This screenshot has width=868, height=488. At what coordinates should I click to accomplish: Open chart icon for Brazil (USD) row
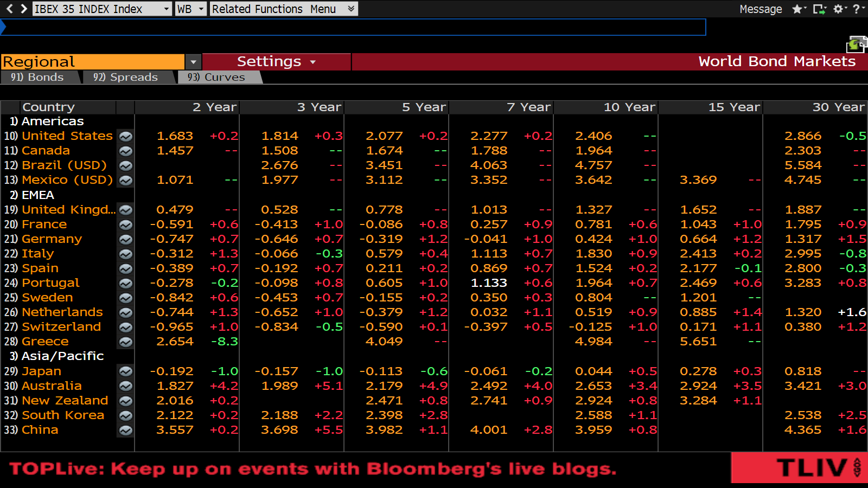click(125, 165)
